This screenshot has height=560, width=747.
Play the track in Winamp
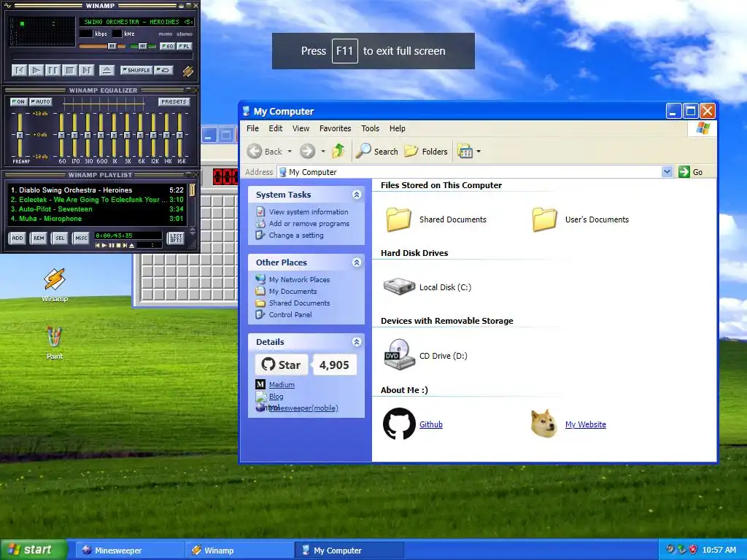[x=36, y=71]
